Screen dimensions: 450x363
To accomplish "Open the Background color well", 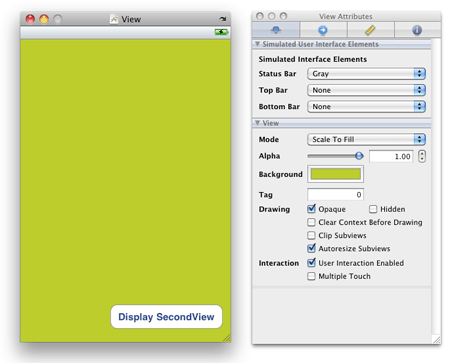I will [x=335, y=174].
